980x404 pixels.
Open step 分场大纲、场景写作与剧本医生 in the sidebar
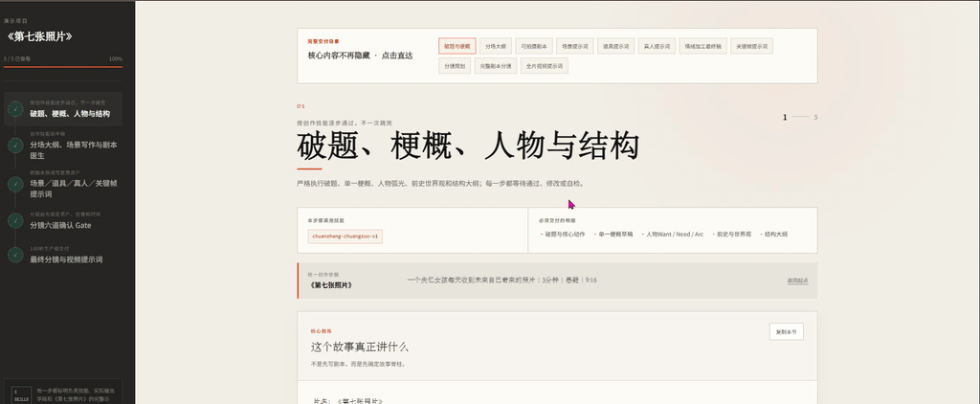click(x=63, y=146)
